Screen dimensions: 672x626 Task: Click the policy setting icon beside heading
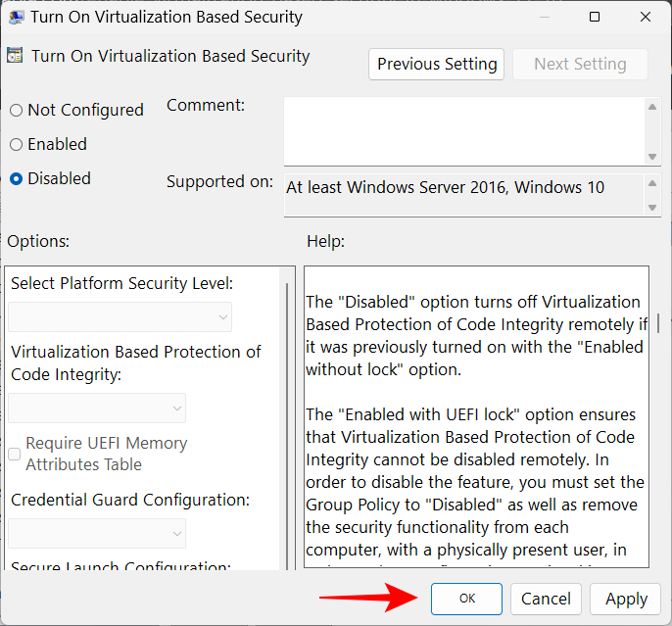point(16,56)
